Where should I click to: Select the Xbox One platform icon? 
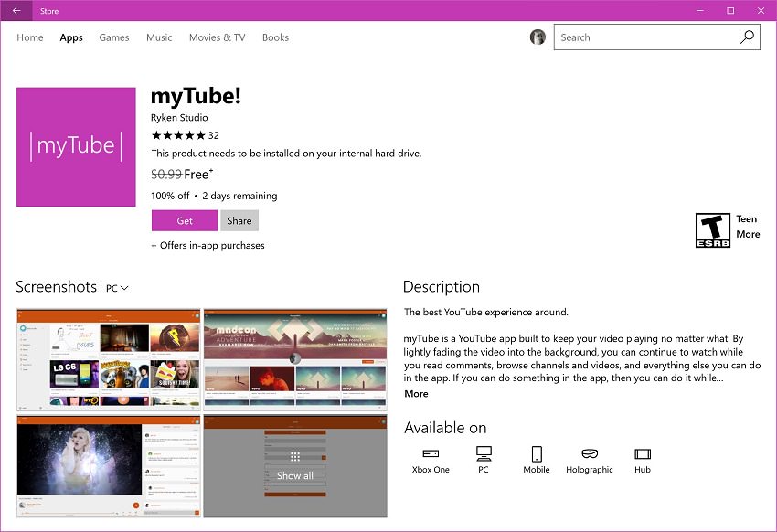pos(431,454)
